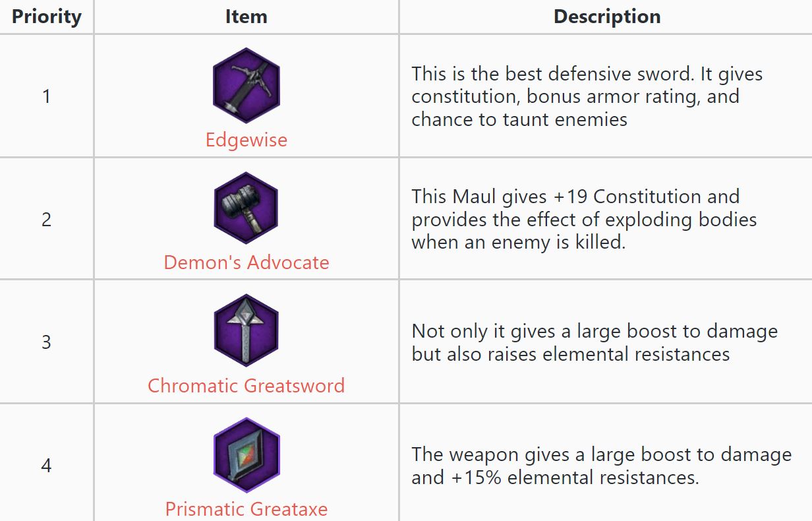Click the Demon's Advocate maul icon
812x521 pixels.
click(246, 208)
